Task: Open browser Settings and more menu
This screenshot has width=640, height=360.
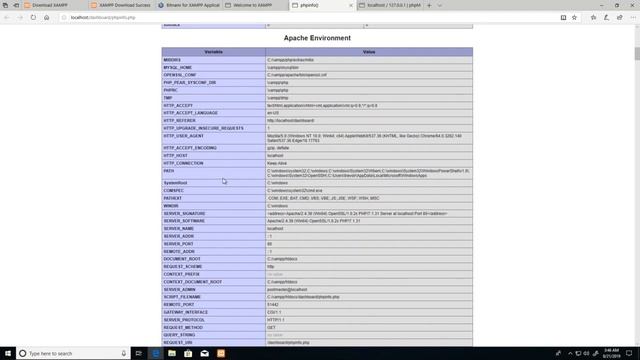Action: [633, 18]
